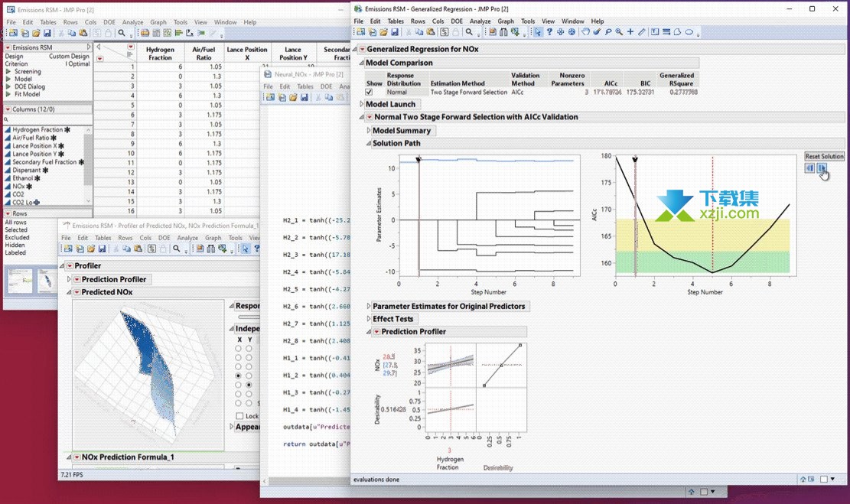The width and height of the screenshot is (850, 504).
Task: Open the DOE menu in Generalized Regression window
Action: tap(457, 21)
